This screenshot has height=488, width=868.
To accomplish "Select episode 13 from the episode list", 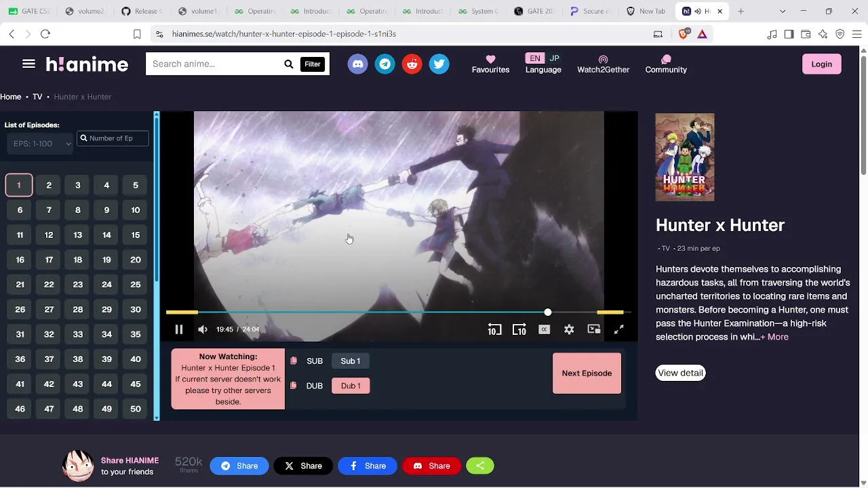I will pos(78,235).
